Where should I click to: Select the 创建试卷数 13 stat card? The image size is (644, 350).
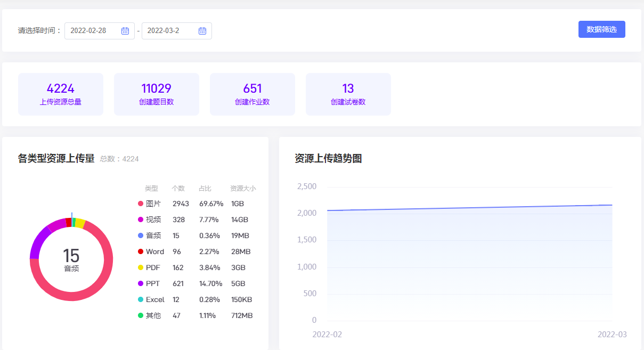point(348,94)
